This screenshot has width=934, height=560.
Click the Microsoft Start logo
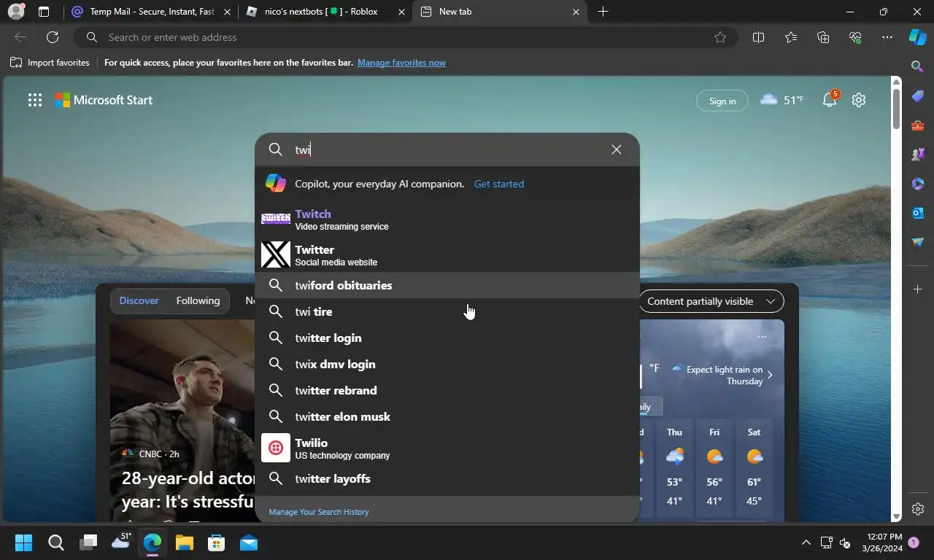coord(104,101)
